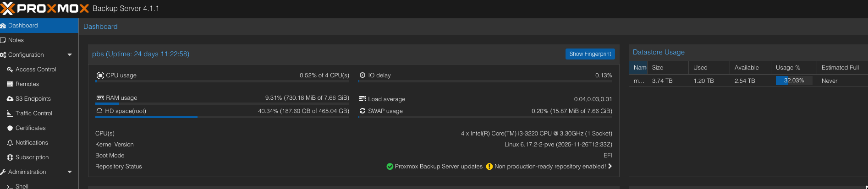Image resolution: width=868 pixels, height=189 pixels.
Task: Click the SWAP usage refresh icon
Action: (362, 111)
